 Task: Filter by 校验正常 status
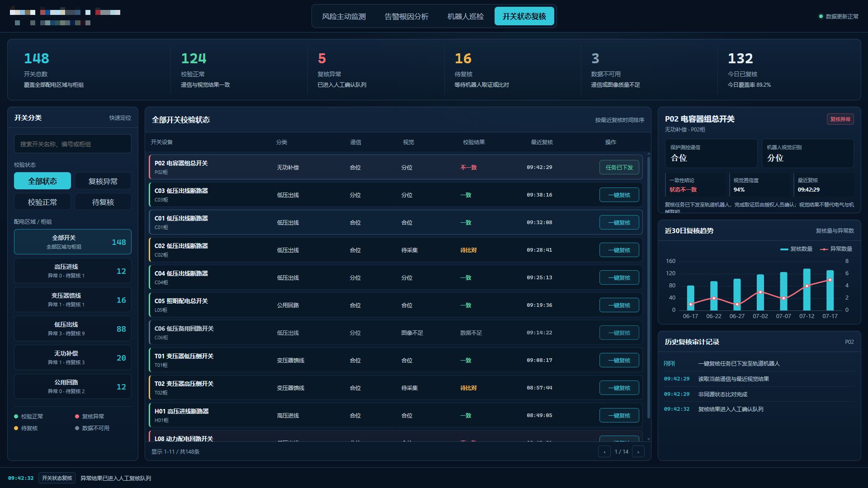[42, 202]
